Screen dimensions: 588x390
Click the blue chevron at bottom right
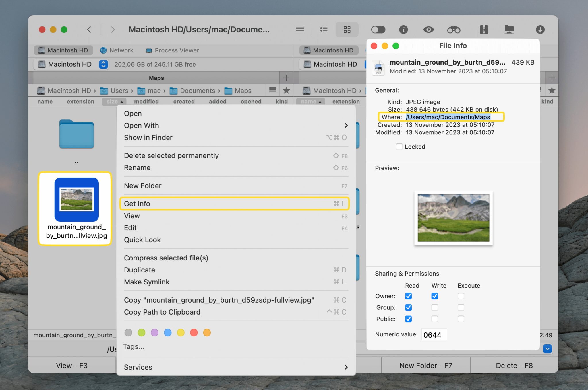coord(548,349)
